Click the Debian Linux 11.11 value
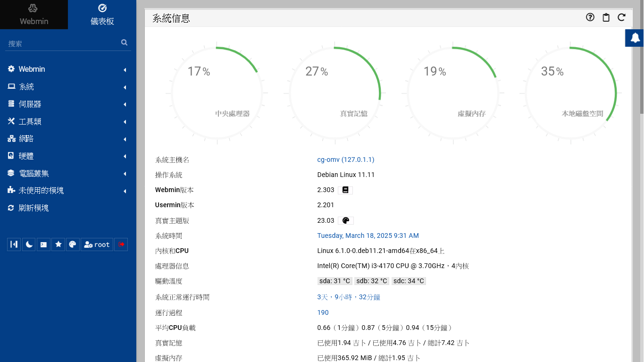Viewport: 644px width, 362px height. tap(346, 175)
